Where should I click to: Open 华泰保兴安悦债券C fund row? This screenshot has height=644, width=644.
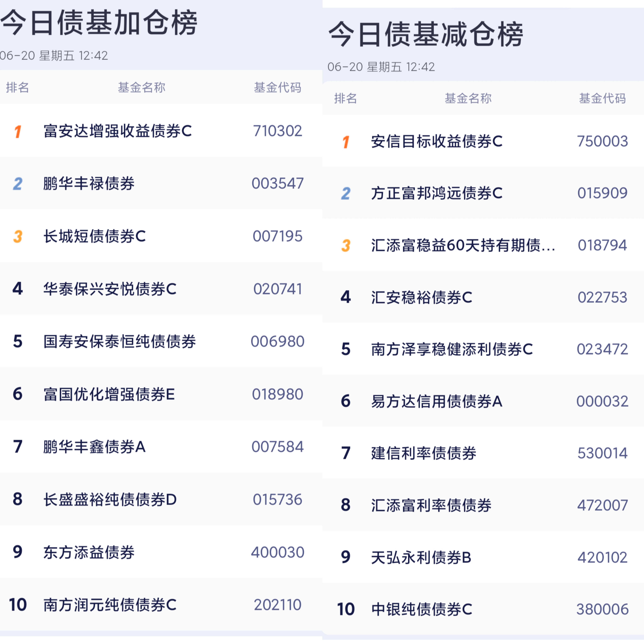click(161, 289)
